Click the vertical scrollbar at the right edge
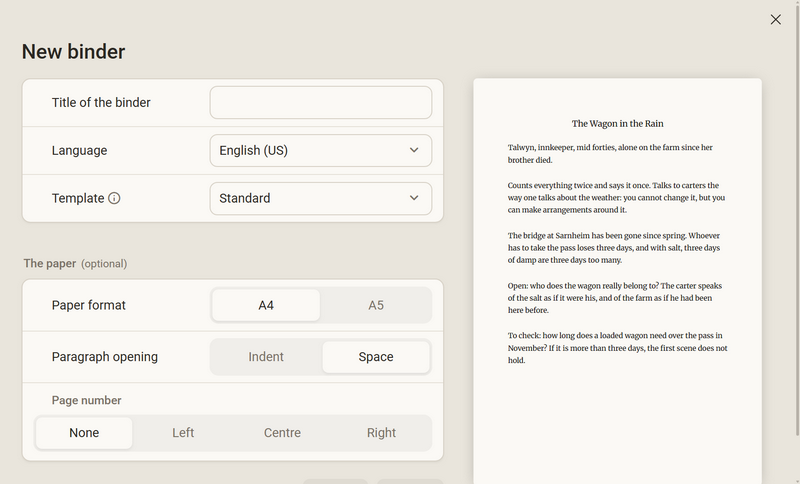Viewport: 800px width, 484px height. (797, 219)
